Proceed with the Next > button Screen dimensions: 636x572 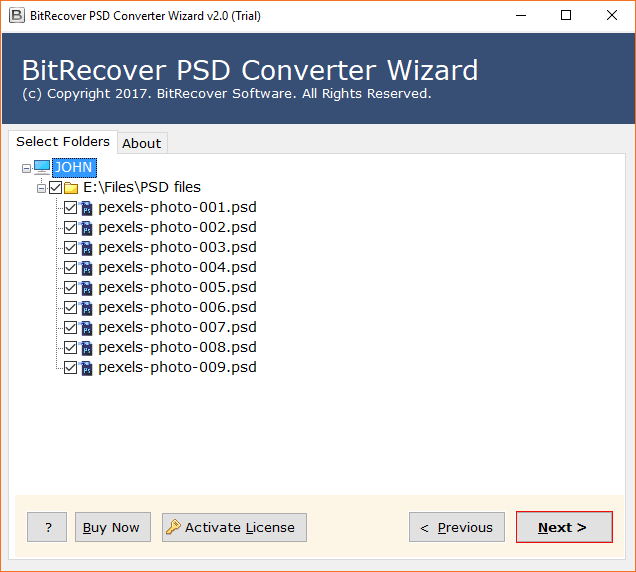coord(564,527)
